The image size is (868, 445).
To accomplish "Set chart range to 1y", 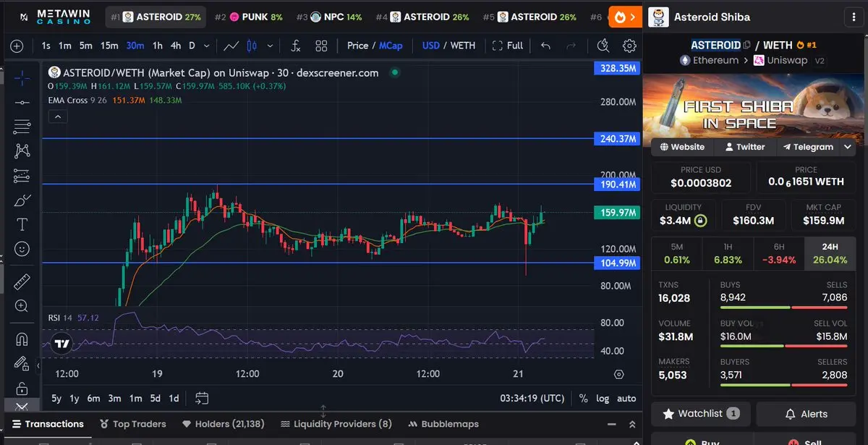I will pyautogui.click(x=75, y=398).
